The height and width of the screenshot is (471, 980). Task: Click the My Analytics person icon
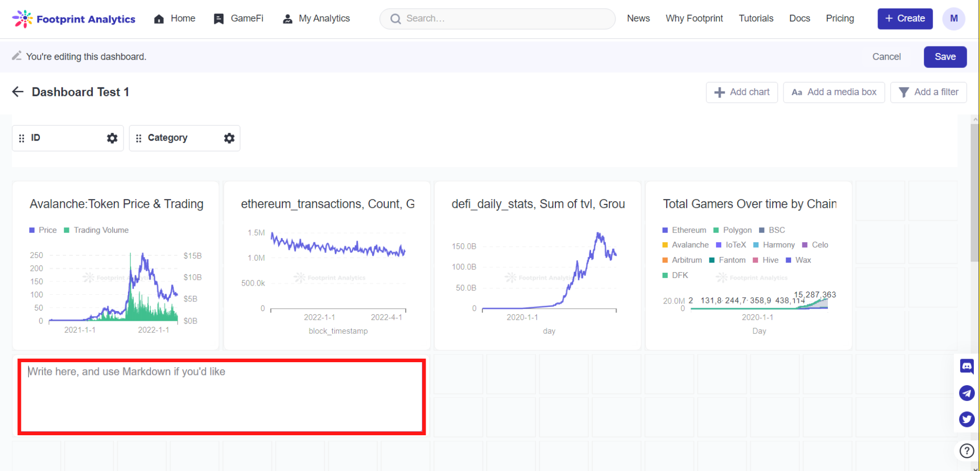(287, 19)
